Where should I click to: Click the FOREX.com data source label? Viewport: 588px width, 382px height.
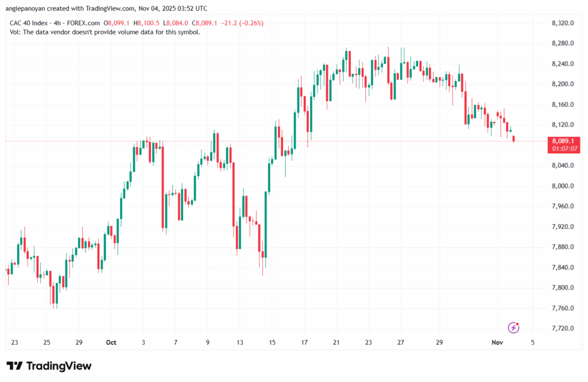[84, 23]
